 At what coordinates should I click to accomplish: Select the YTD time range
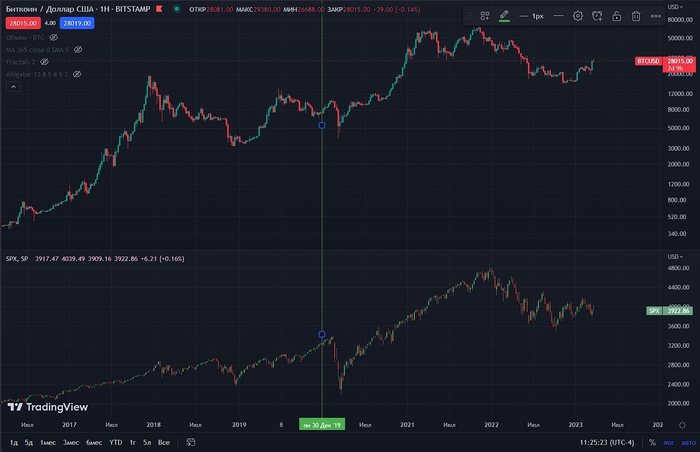(116, 442)
